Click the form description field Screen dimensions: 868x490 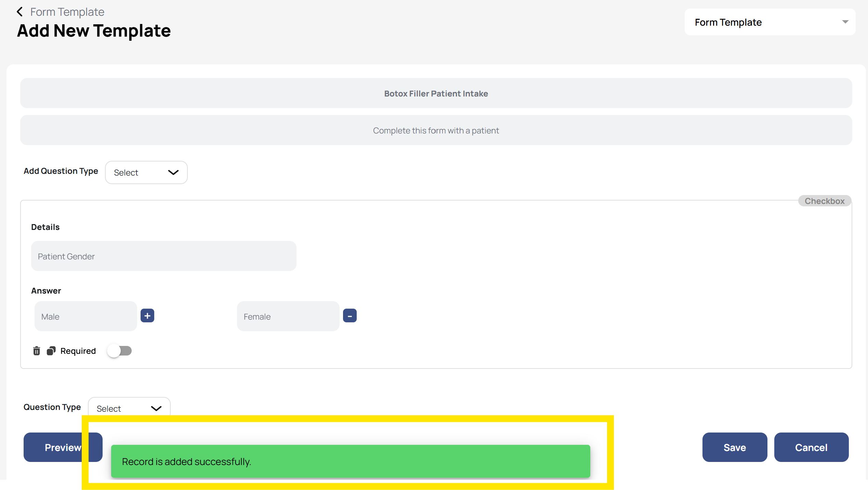point(436,130)
